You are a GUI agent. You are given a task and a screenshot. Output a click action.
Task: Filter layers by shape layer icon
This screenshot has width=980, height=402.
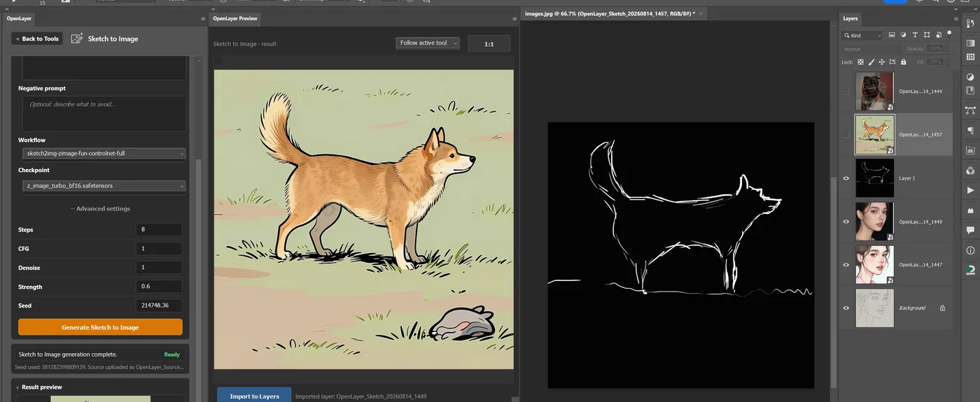[927, 35]
